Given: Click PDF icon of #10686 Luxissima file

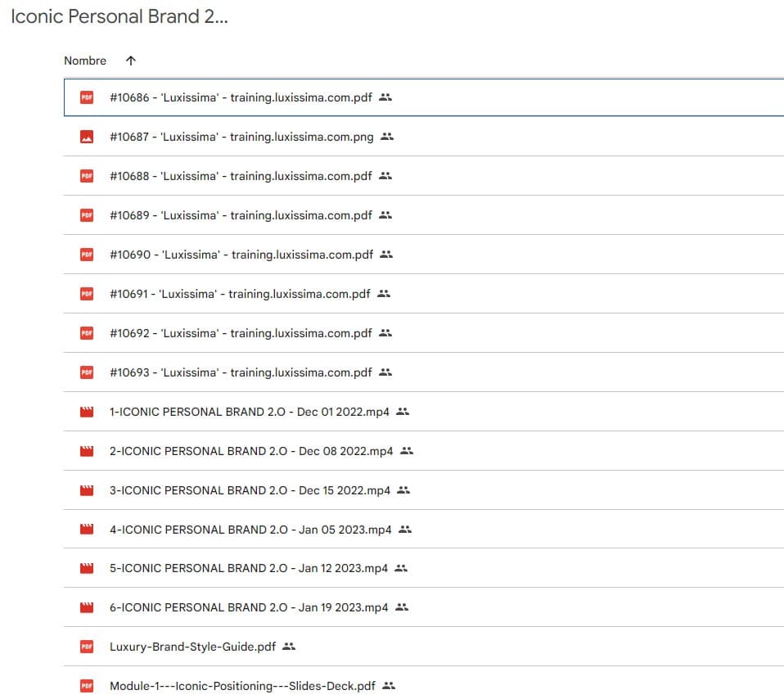Looking at the screenshot, I should point(87,97).
